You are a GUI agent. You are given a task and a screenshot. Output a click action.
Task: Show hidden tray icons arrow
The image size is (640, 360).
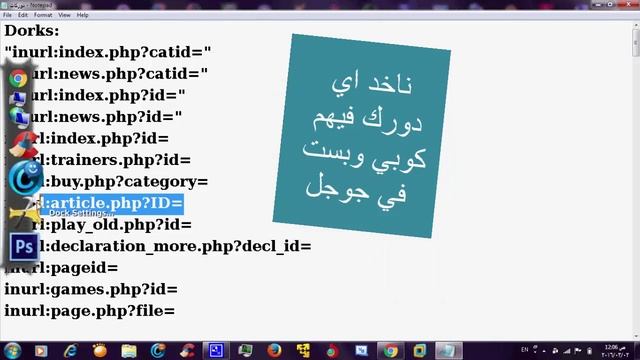click(x=544, y=351)
